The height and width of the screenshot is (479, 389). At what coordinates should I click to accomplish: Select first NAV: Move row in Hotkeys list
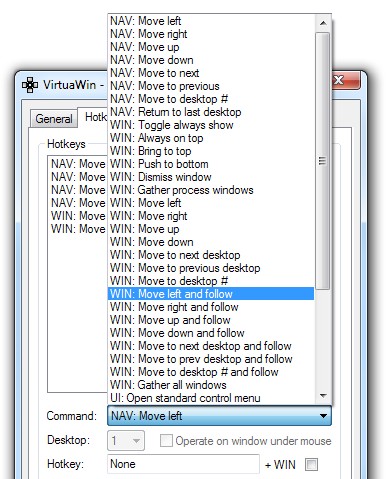pos(78,164)
